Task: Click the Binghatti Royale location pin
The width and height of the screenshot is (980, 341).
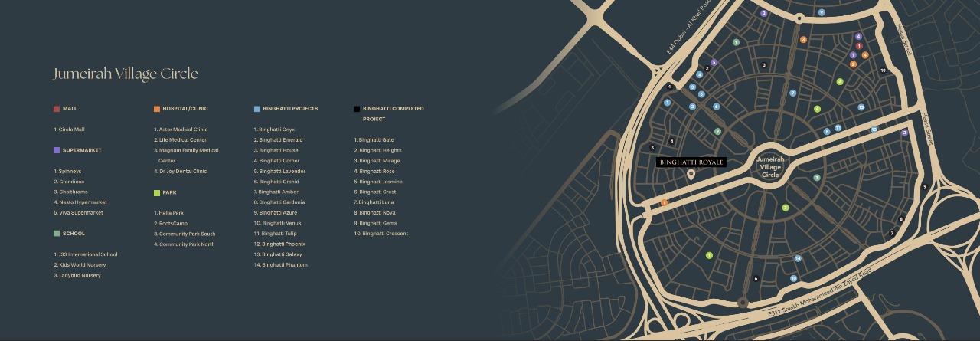Action: point(691,175)
